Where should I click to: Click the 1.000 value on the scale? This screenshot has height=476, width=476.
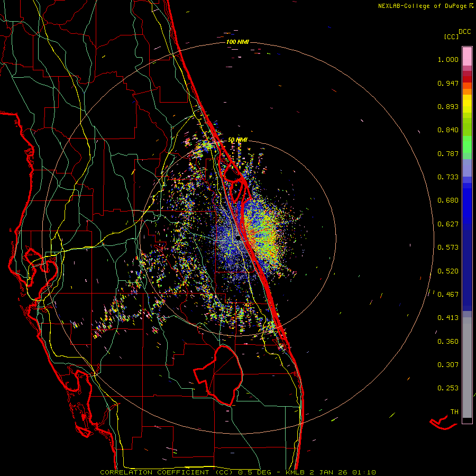tap(448, 60)
